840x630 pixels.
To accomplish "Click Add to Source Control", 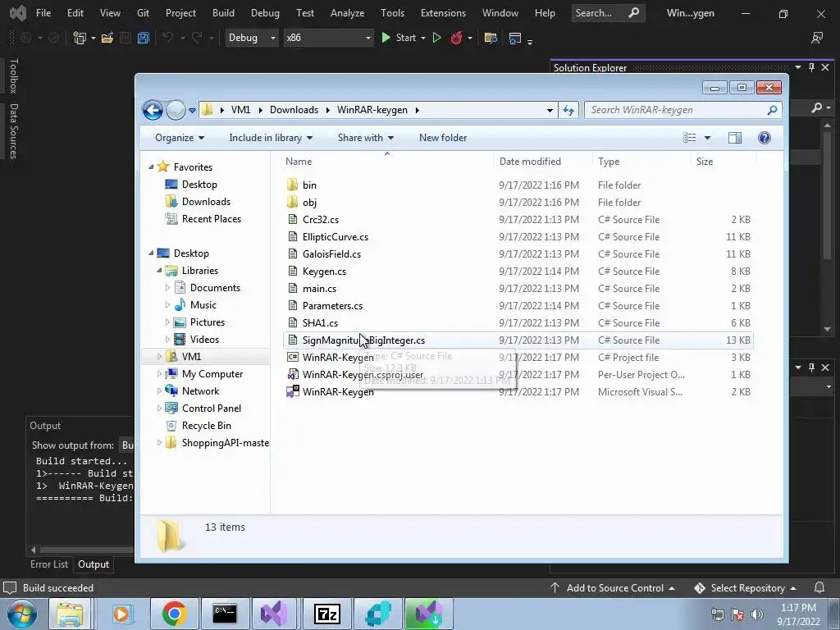I will 612,587.
